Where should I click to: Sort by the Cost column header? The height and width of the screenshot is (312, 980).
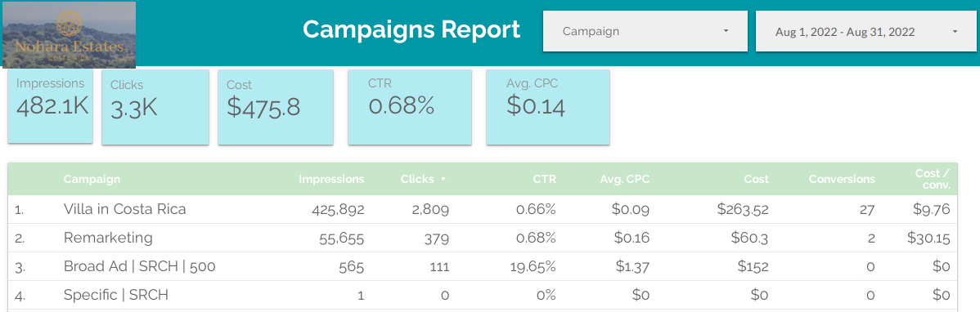coord(756,179)
